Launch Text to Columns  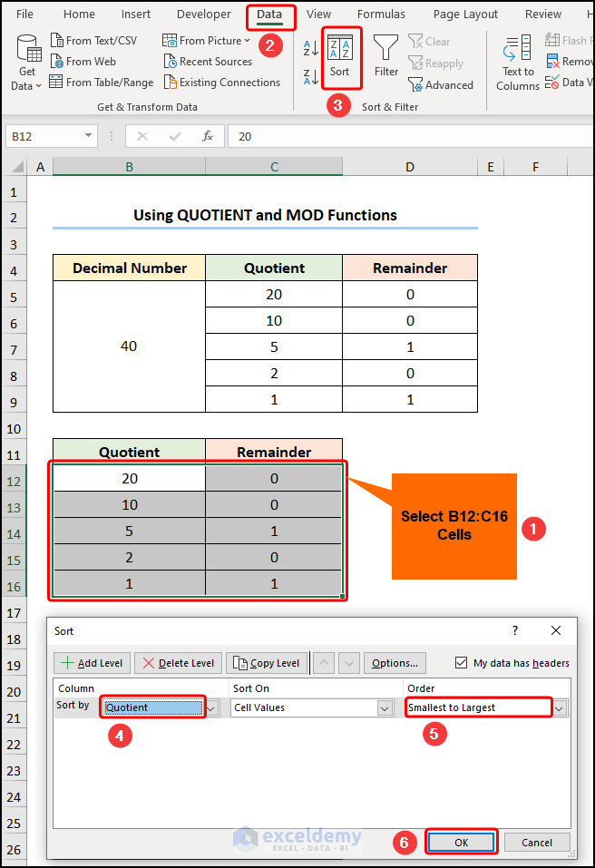[x=518, y=62]
